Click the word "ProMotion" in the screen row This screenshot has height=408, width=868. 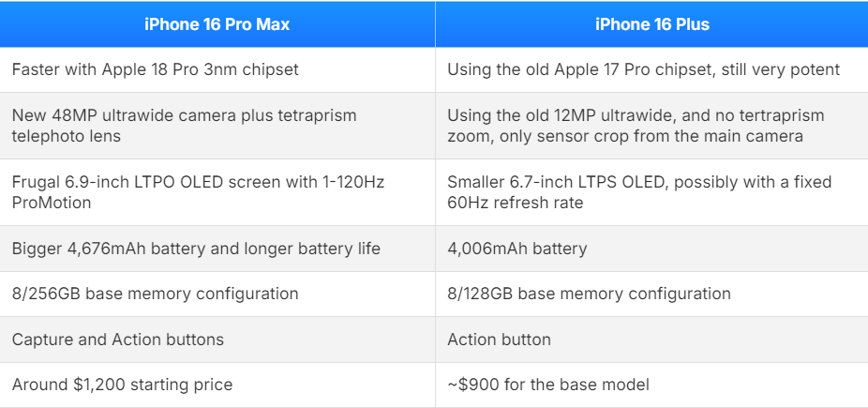[x=52, y=202]
